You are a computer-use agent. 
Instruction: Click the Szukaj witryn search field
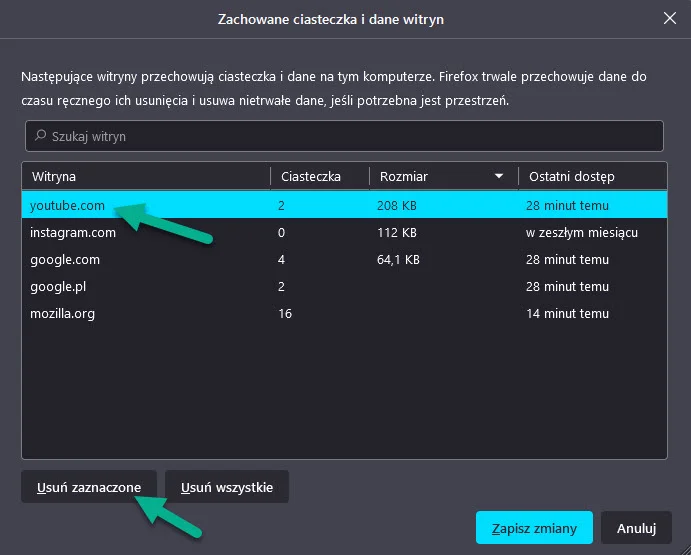pyautogui.click(x=344, y=136)
